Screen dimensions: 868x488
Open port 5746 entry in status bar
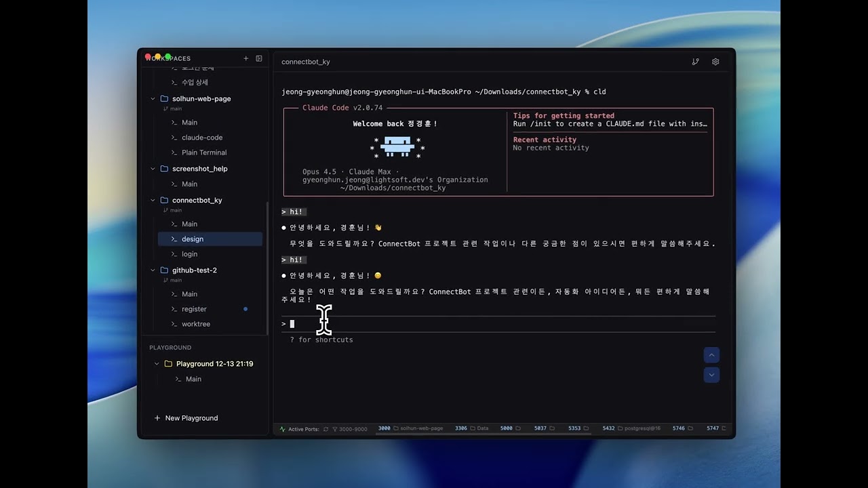pos(683,428)
